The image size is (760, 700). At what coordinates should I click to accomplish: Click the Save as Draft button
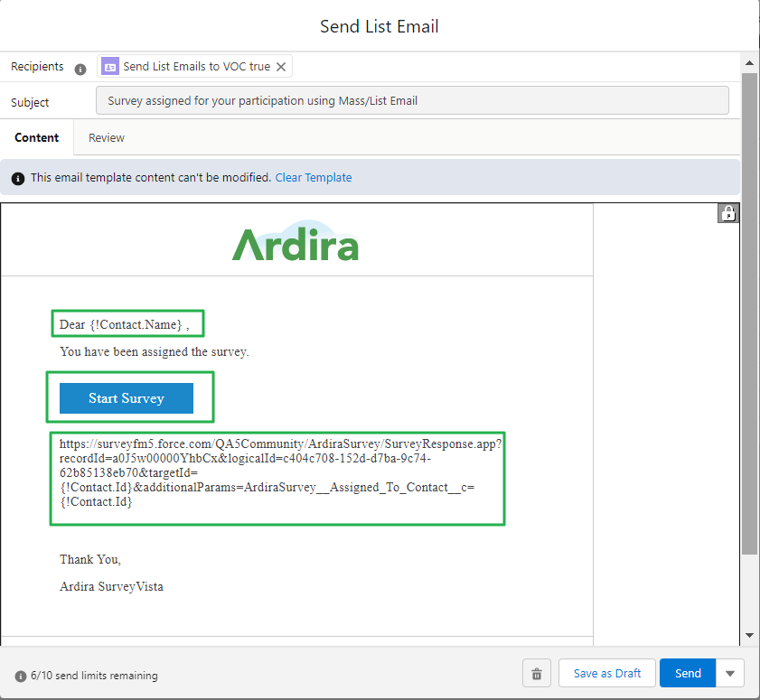606,673
